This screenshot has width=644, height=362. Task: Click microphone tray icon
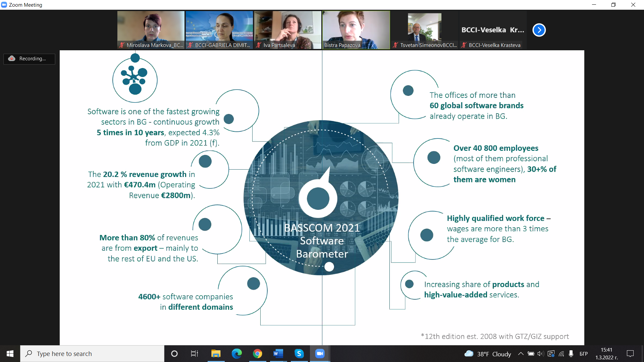pos(571,354)
